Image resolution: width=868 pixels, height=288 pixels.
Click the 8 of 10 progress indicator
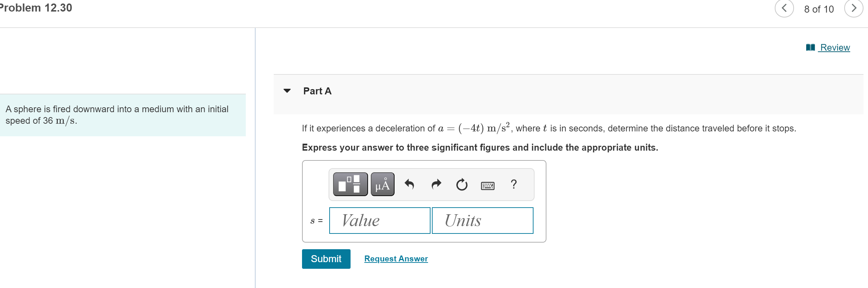(818, 9)
